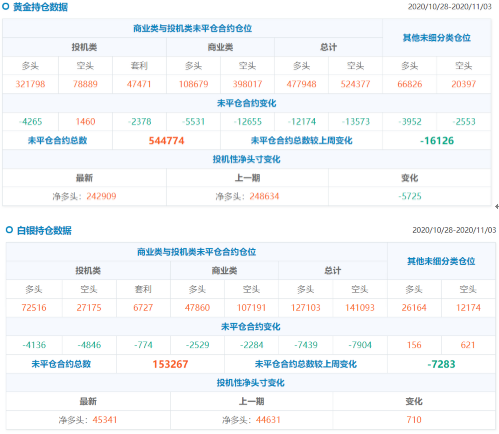Click silver weekly change value -7283

(x=441, y=364)
